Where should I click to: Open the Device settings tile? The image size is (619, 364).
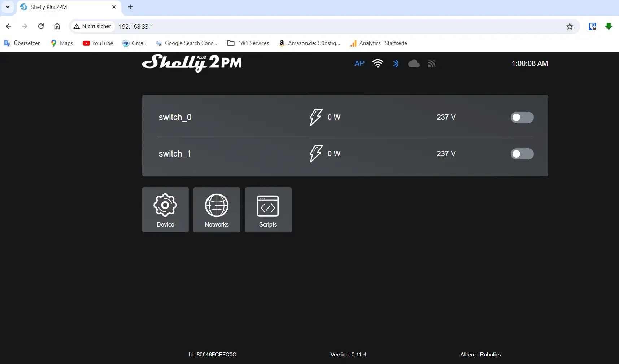165,210
